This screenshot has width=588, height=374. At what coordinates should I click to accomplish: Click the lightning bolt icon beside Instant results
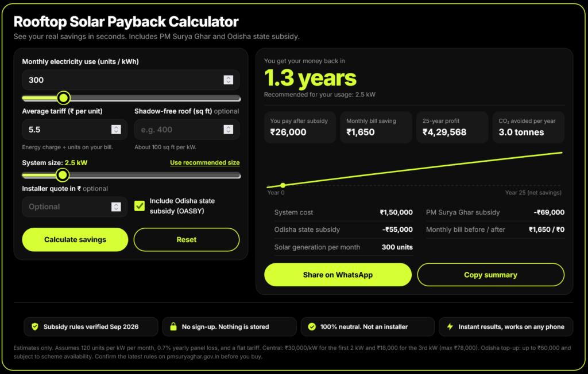[450, 326]
